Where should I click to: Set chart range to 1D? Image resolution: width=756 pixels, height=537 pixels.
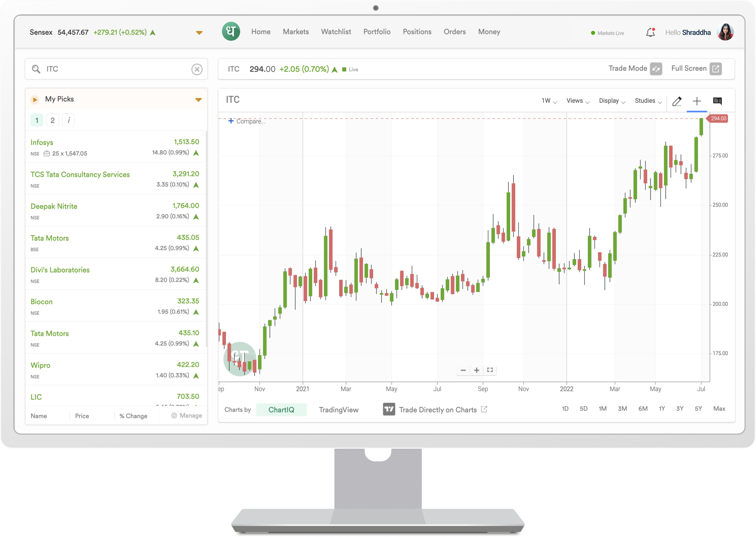coord(565,408)
